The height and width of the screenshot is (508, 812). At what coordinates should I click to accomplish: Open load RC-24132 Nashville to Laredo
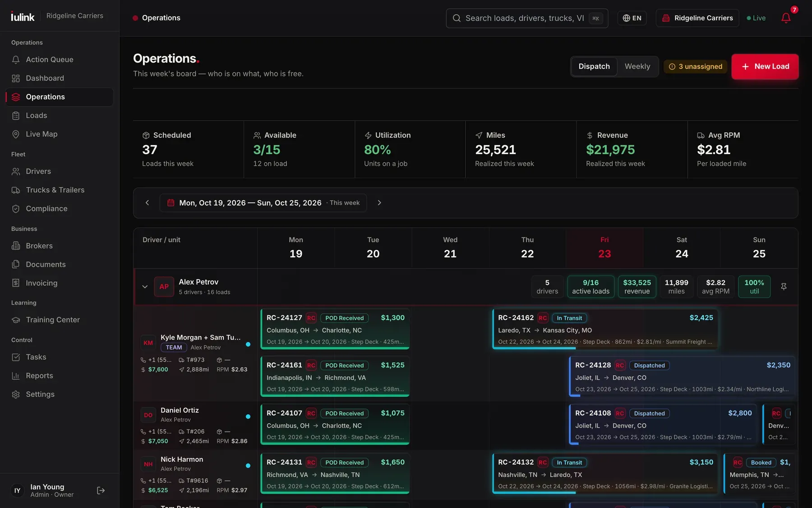coord(605,474)
